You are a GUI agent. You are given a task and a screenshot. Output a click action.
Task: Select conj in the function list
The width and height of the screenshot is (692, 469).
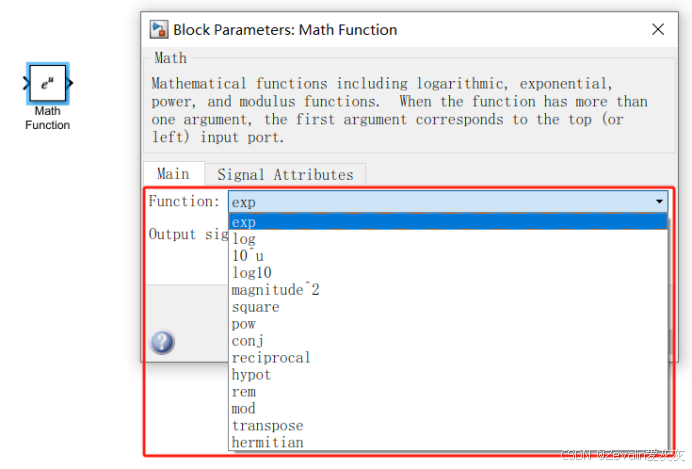tap(247, 341)
